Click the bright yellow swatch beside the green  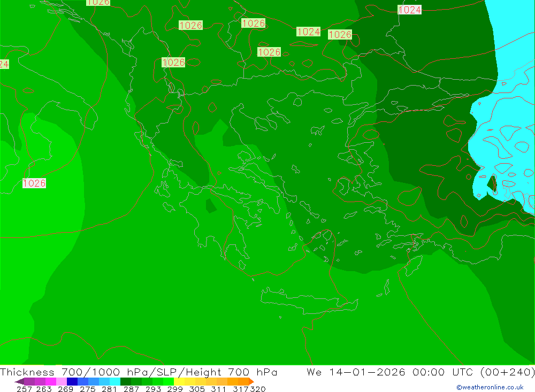click(179, 381)
